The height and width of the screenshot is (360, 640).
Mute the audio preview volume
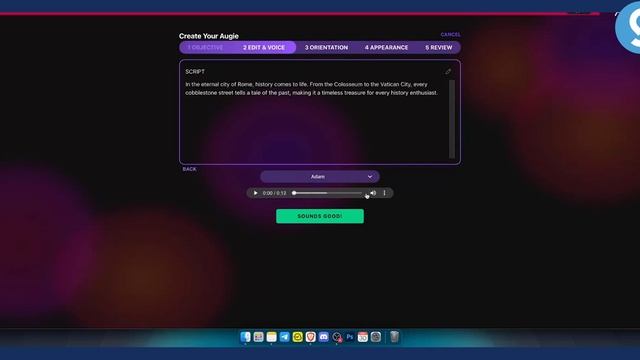(373, 193)
